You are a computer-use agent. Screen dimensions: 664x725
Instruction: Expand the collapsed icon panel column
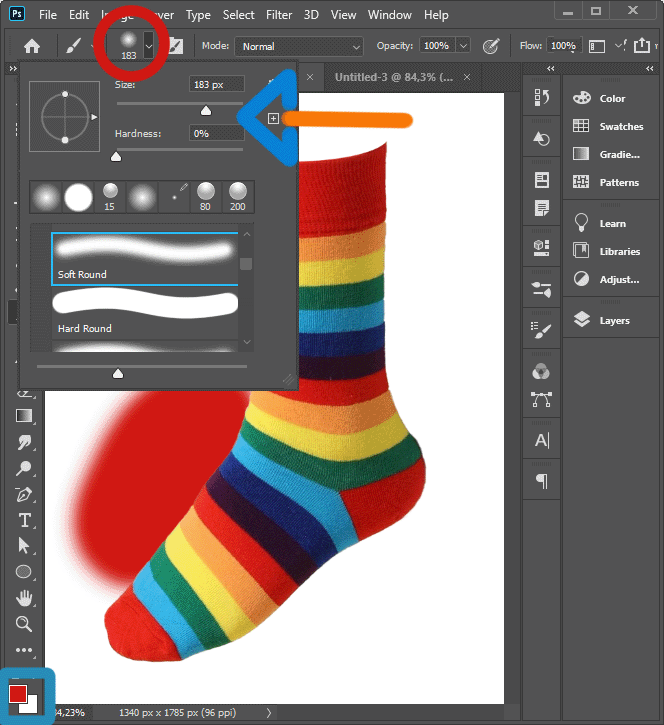[550, 68]
